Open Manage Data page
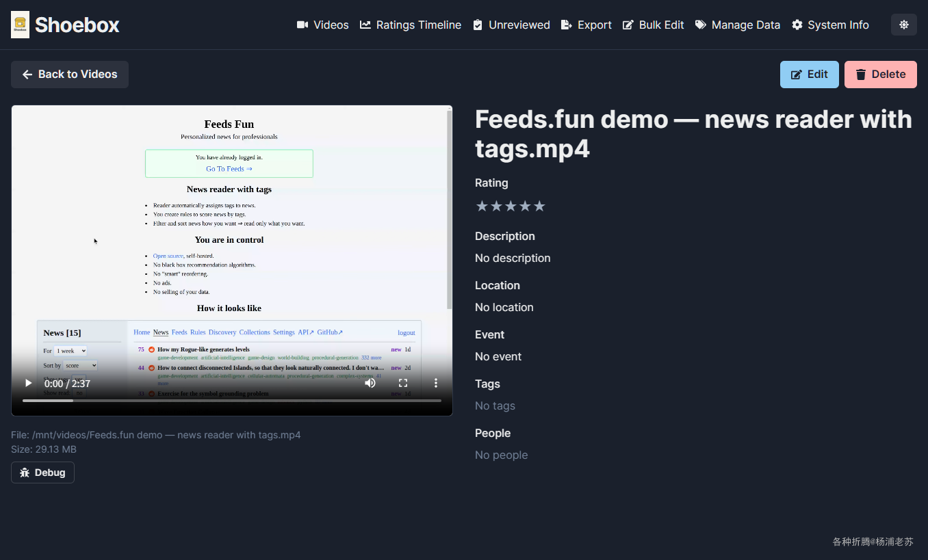Screen dimensions: 928x560 738,25
